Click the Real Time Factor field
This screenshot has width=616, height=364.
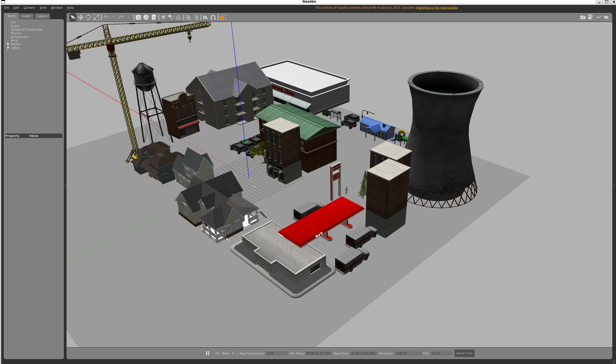(277, 353)
